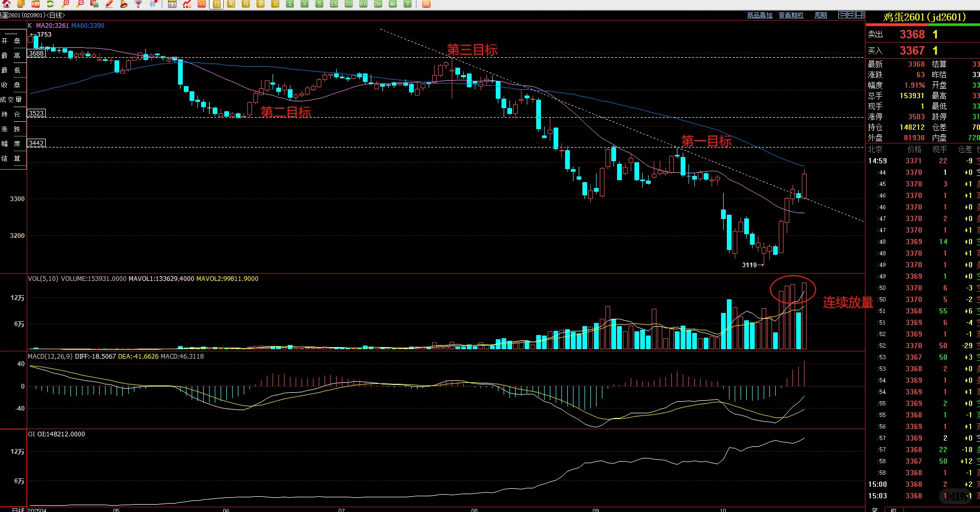Click the 开盘 label in left panel
This screenshot has height=512, width=980.
click(x=11, y=41)
